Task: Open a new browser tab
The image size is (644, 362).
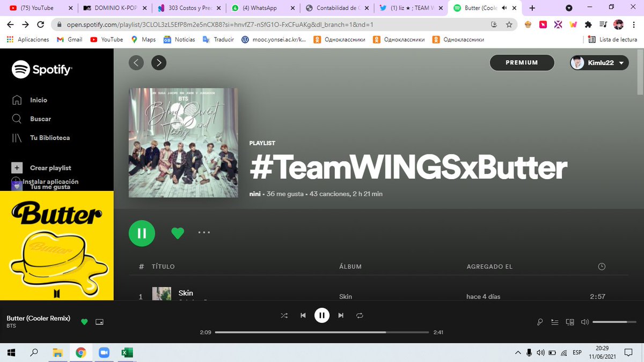Action: coord(532,8)
